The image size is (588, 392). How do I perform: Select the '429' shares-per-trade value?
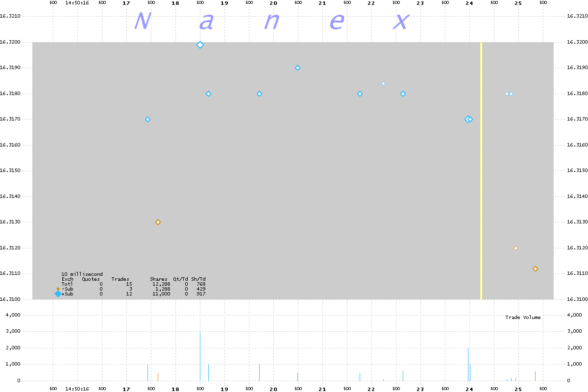point(201,289)
